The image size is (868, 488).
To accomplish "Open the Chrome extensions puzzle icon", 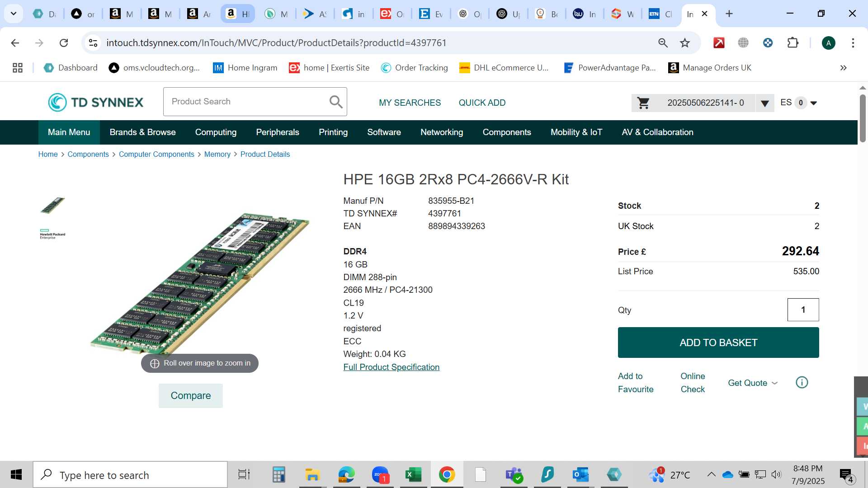I will pyautogui.click(x=793, y=43).
